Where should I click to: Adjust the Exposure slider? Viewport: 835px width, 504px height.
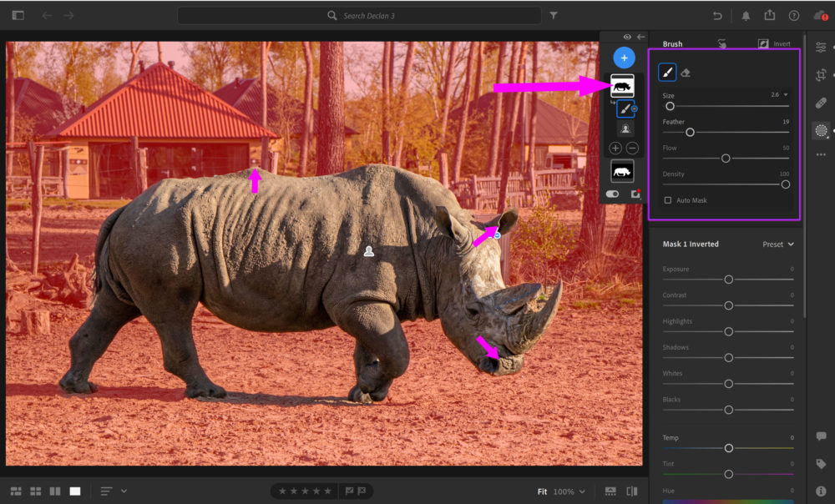(728, 280)
